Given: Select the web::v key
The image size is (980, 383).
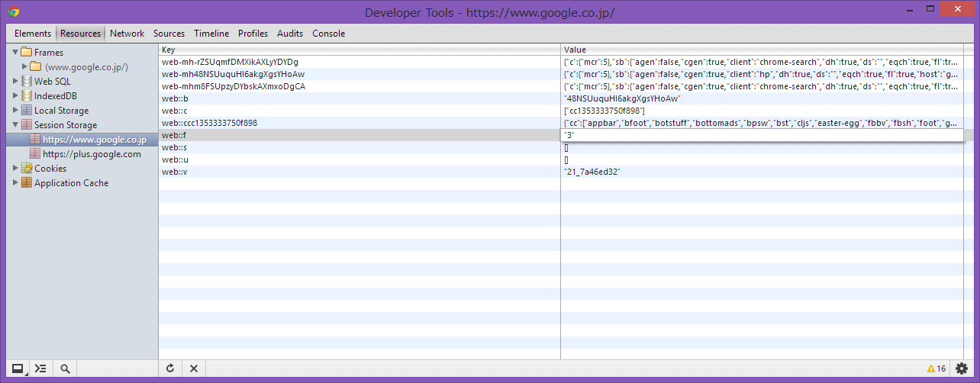Looking at the screenshot, I should [175, 172].
